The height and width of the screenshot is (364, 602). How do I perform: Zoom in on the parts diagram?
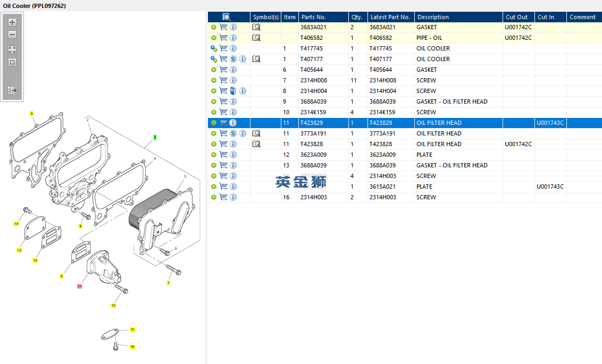(x=12, y=22)
